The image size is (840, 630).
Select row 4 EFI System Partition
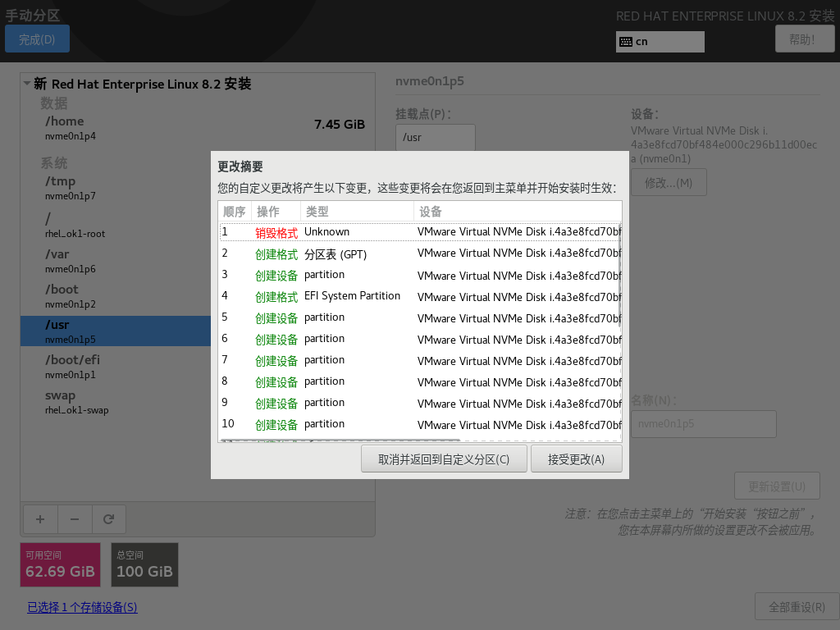[x=419, y=296]
